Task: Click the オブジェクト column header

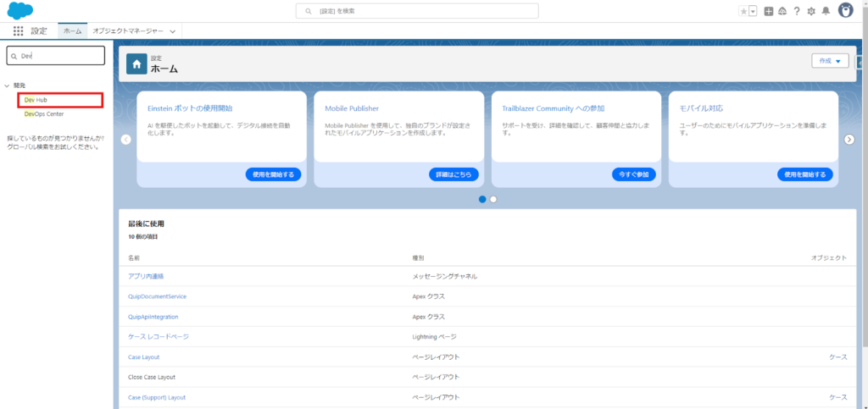Action: 829,258
